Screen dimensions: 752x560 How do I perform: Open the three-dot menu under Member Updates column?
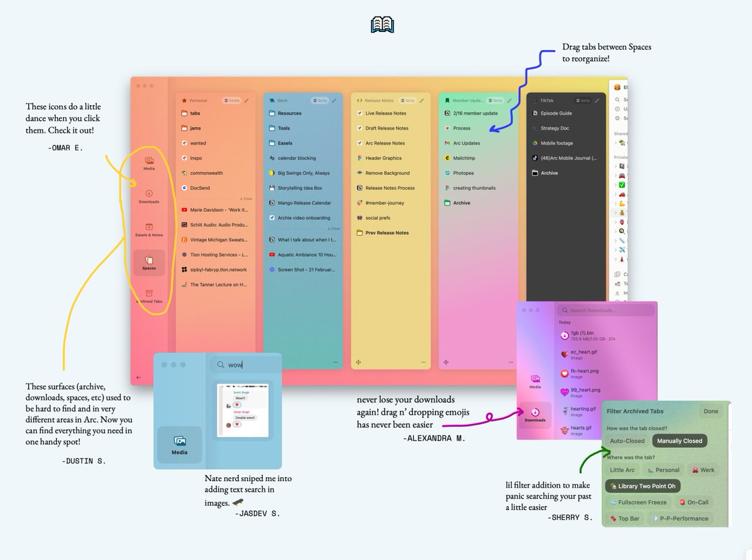click(x=511, y=362)
